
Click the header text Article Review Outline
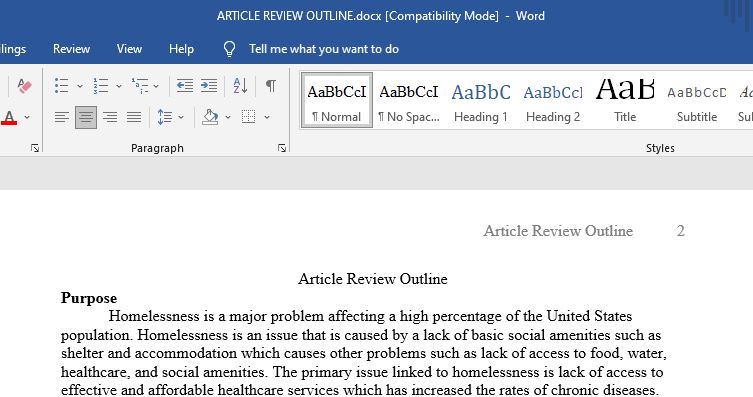pyautogui.click(x=558, y=231)
